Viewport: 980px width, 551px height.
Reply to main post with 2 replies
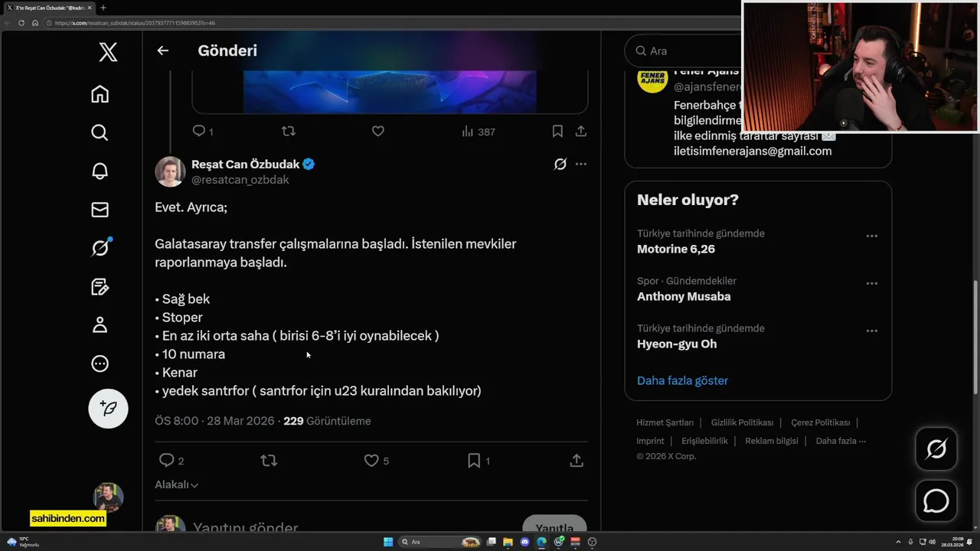171,461
